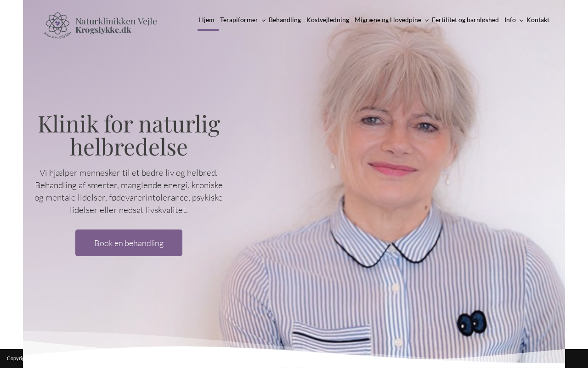The width and height of the screenshot is (588, 368).
Task: Open the Naturklinikken Vejle logo text link
Action: 116,21
